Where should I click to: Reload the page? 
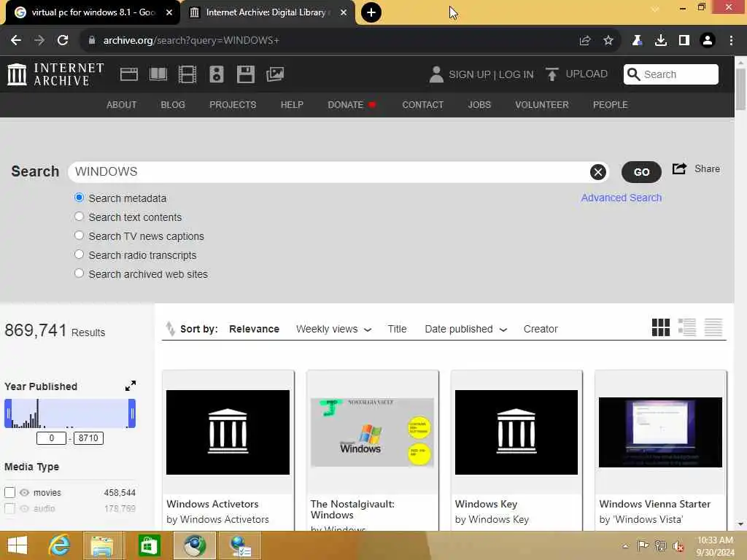pos(63,41)
